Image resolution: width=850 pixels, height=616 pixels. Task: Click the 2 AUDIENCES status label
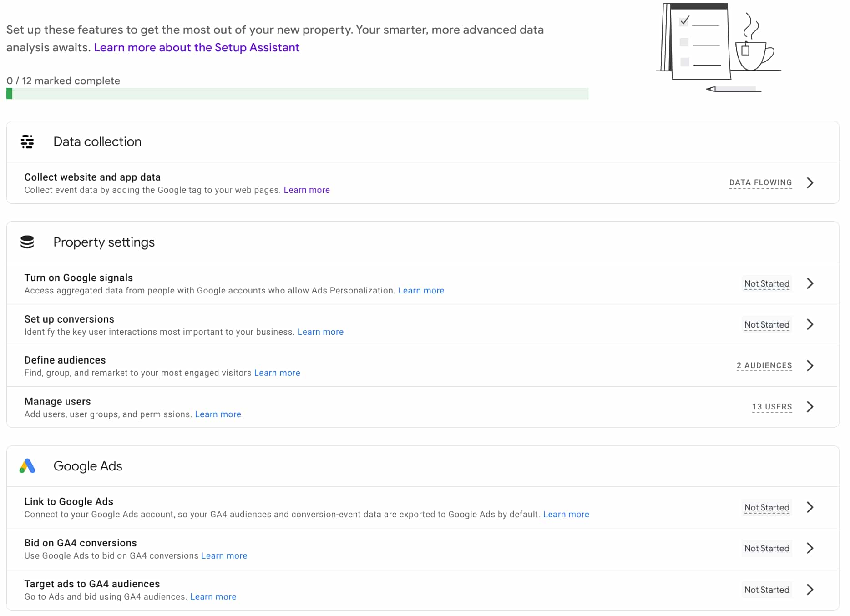tap(764, 366)
